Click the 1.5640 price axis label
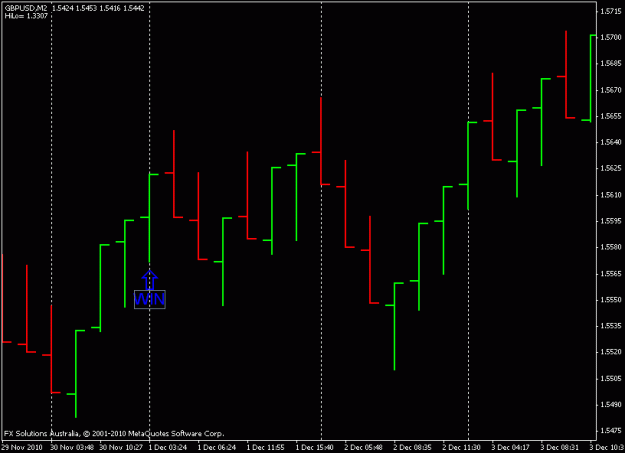The width and height of the screenshot is (625, 453). coord(611,142)
